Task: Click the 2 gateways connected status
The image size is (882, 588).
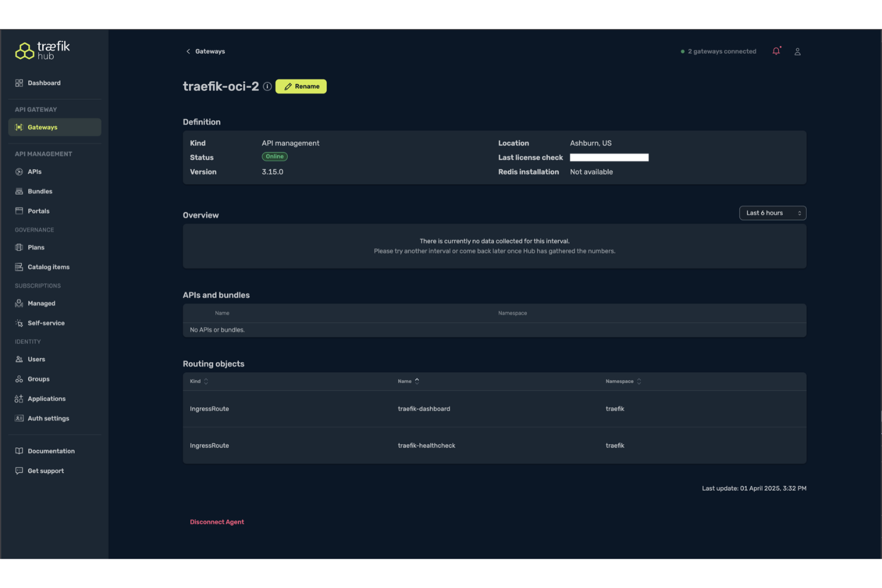Action: [718, 51]
